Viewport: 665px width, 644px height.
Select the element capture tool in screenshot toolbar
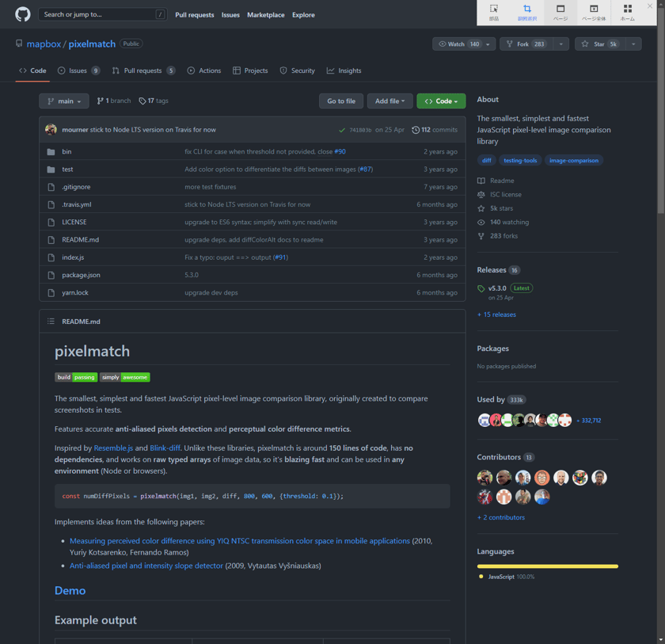pyautogui.click(x=494, y=13)
